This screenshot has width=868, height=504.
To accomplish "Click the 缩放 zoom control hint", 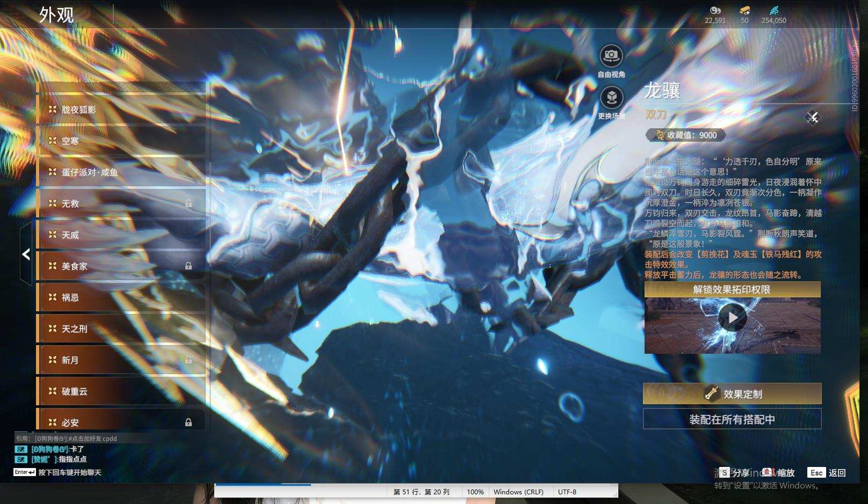I will coord(779,473).
